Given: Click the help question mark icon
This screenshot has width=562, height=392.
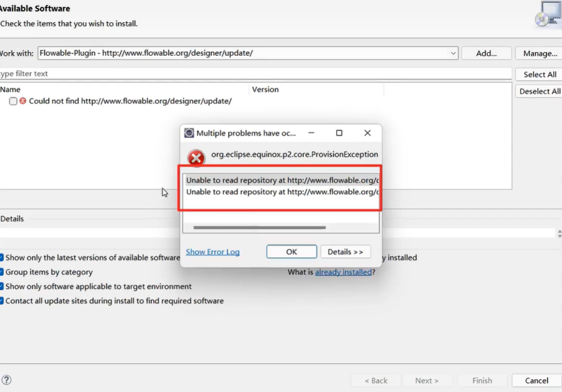Looking at the screenshot, I should pos(6,380).
